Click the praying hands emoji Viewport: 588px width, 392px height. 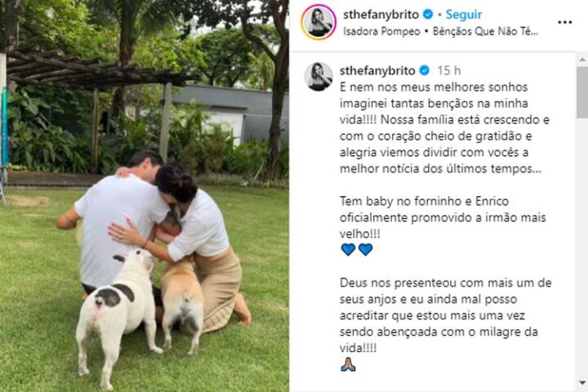[348, 364]
